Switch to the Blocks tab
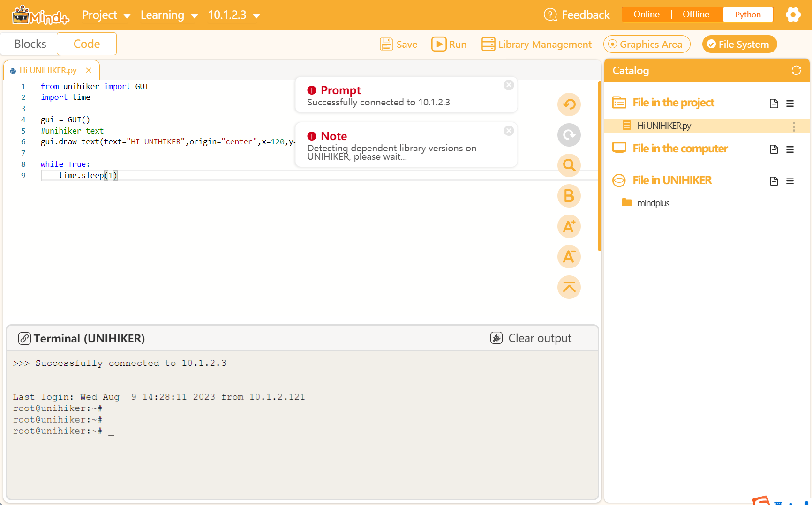The width and height of the screenshot is (812, 505). tap(30, 44)
